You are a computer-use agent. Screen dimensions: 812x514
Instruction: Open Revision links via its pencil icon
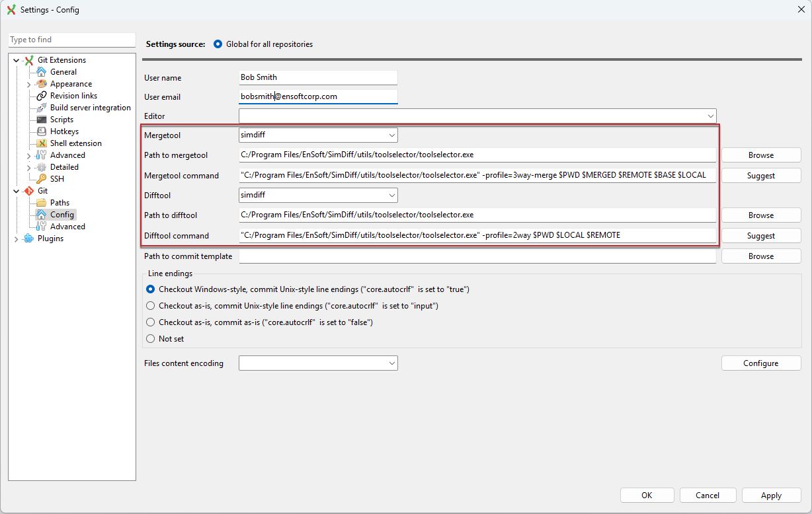point(40,95)
